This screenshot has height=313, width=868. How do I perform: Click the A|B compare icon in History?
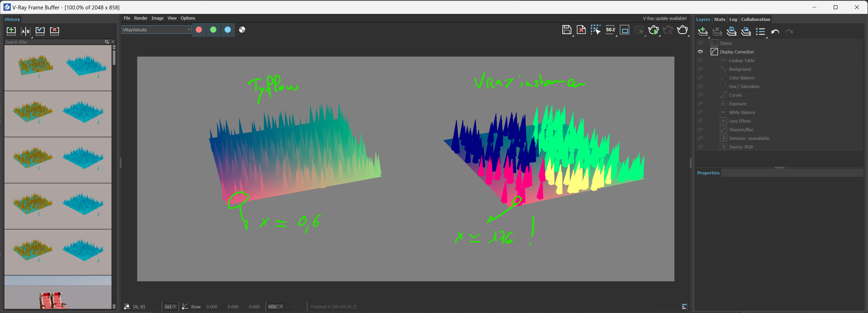(x=26, y=31)
